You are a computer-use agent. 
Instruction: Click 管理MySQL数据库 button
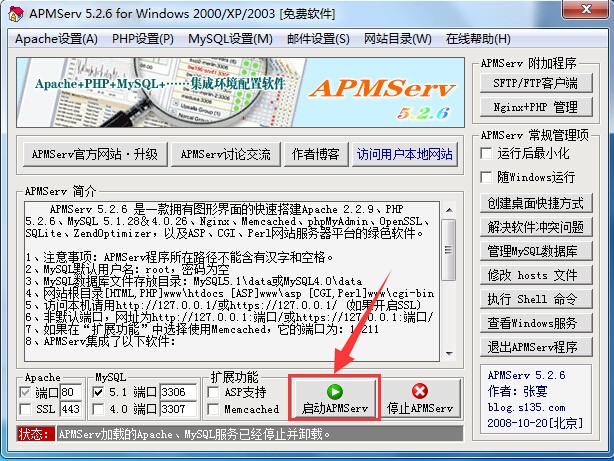(536, 251)
